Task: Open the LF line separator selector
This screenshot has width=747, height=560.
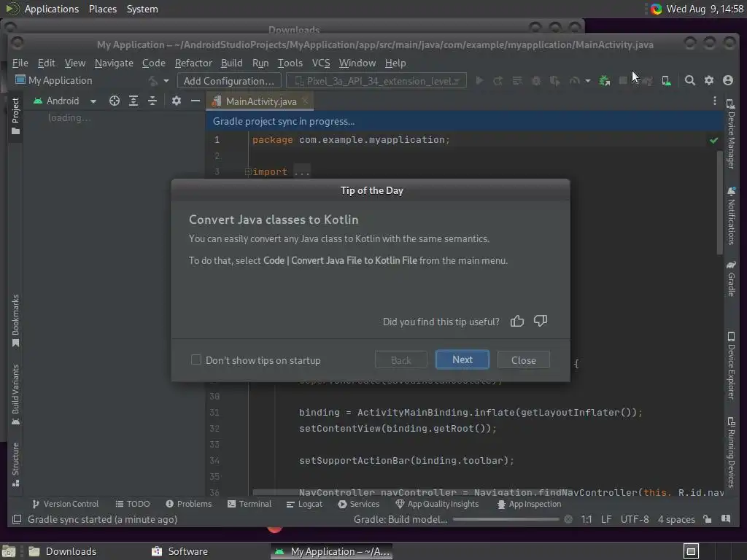Action: pyautogui.click(x=606, y=519)
